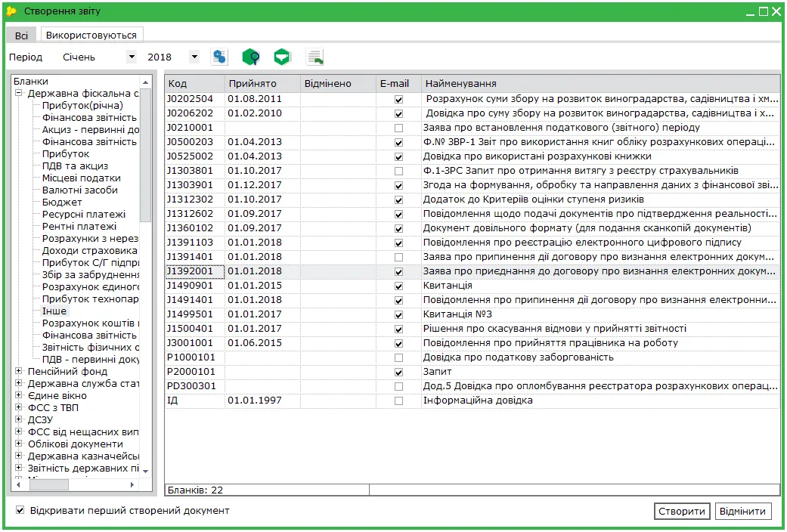Expand the Державна служба статистики node
The width and height of the screenshot is (787, 532).
click(x=19, y=383)
